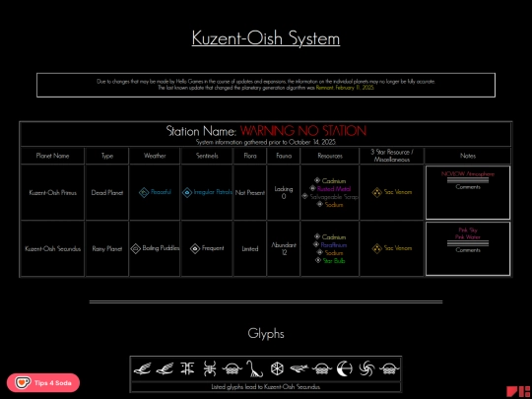Click Comments in the Primus notes box
The height and width of the screenshot is (399, 532).
pos(468,187)
